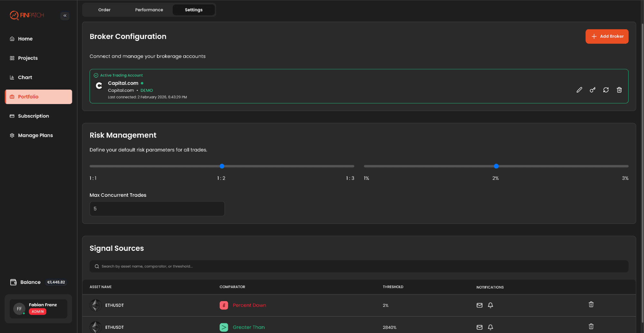
Task: Refresh the Capital.com broker connection
Action: coord(606,90)
